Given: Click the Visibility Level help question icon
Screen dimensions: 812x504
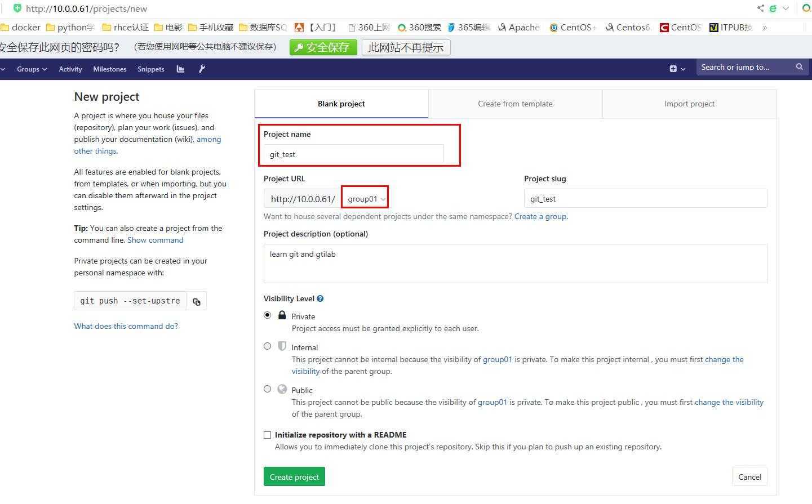Looking at the screenshot, I should [x=320, y=298].
